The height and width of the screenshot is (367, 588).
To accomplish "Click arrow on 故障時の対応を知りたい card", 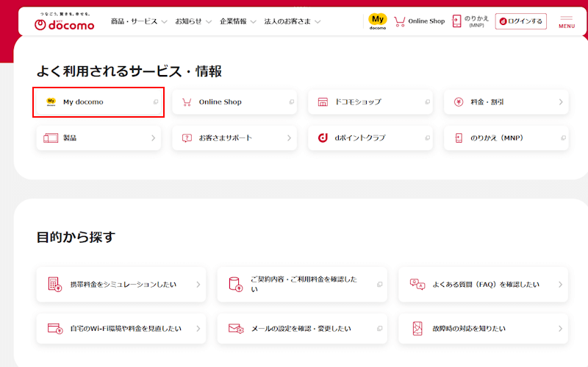I will 560,328.
